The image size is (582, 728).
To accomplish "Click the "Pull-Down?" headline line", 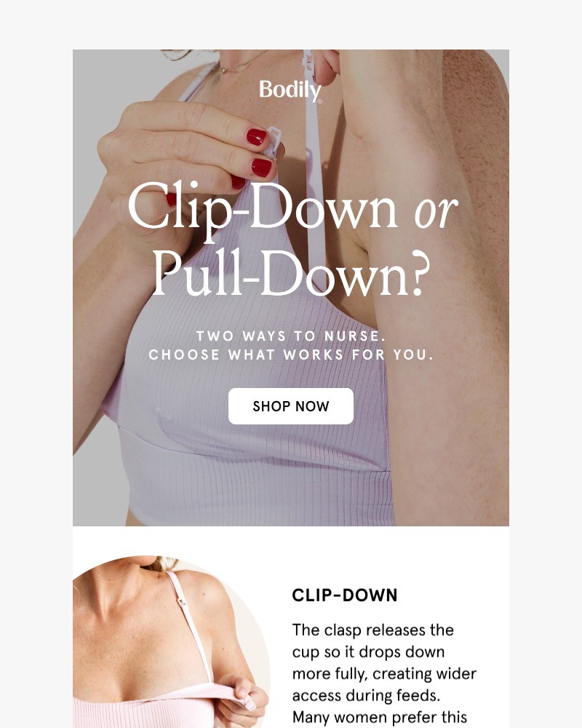I will [292, 274].
